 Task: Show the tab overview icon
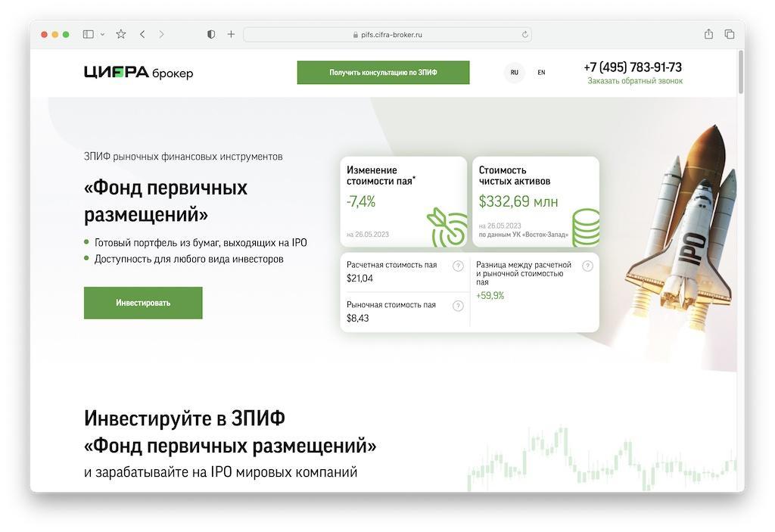click(x=729, y=34)
